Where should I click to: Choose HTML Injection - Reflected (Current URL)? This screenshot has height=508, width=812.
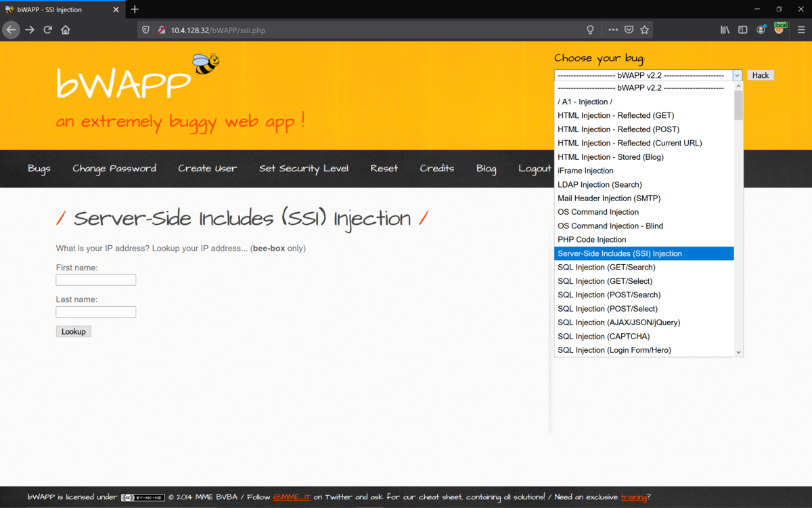pyautogui.click(x=644, y=143)
